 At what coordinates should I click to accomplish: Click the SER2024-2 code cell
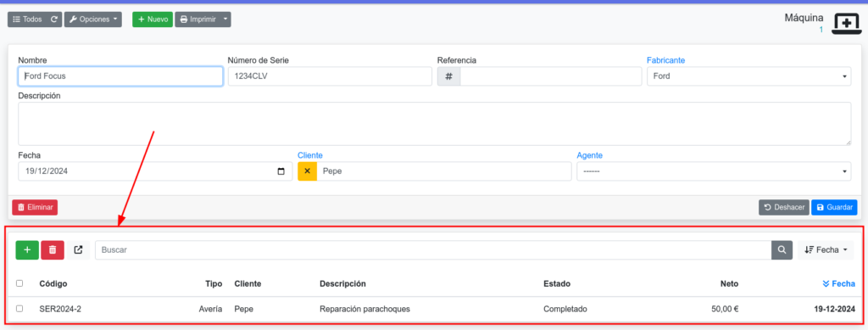pyautogui.click(x=60, y=309)
